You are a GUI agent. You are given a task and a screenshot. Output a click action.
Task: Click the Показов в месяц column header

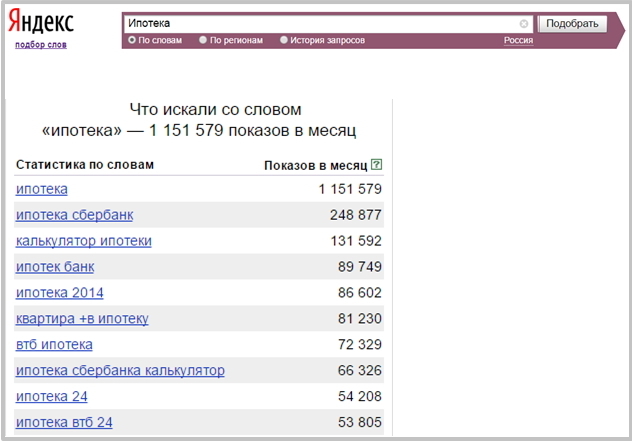[x=316, y=165]
